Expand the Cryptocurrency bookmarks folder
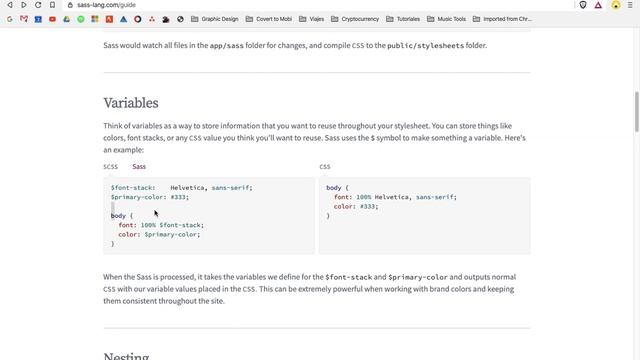The image size is (640, 360). (x=355, y=19)
